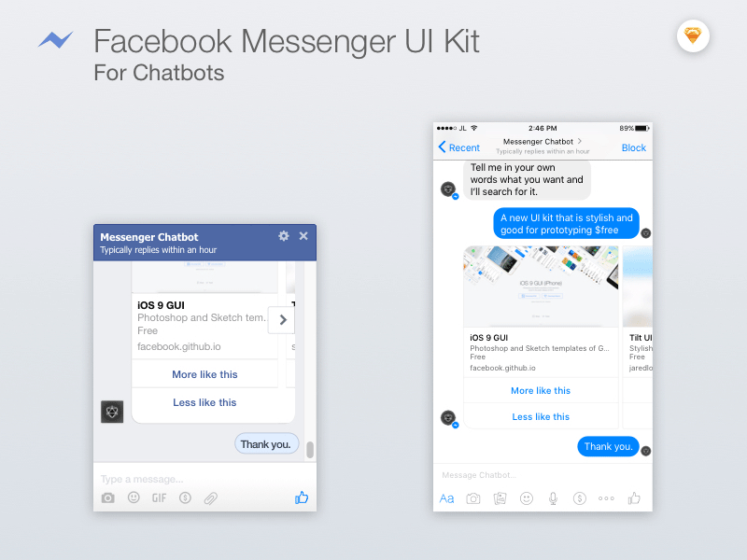
Task: Click next arrow on iOS 9 GUI carousel
Action: tap(282, 320)
